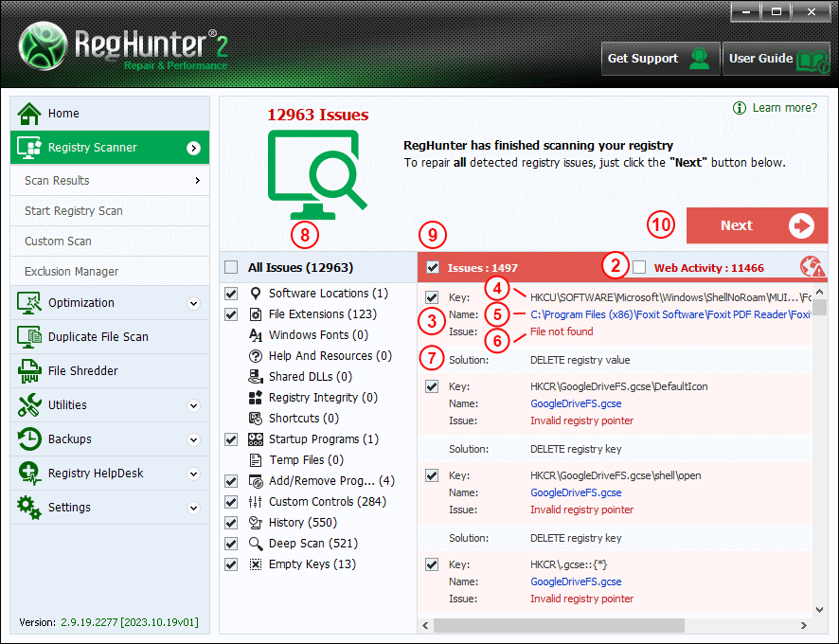Uncheck the File Extensions category
This screenshot has height=644, width=839.
coord(232,314)
